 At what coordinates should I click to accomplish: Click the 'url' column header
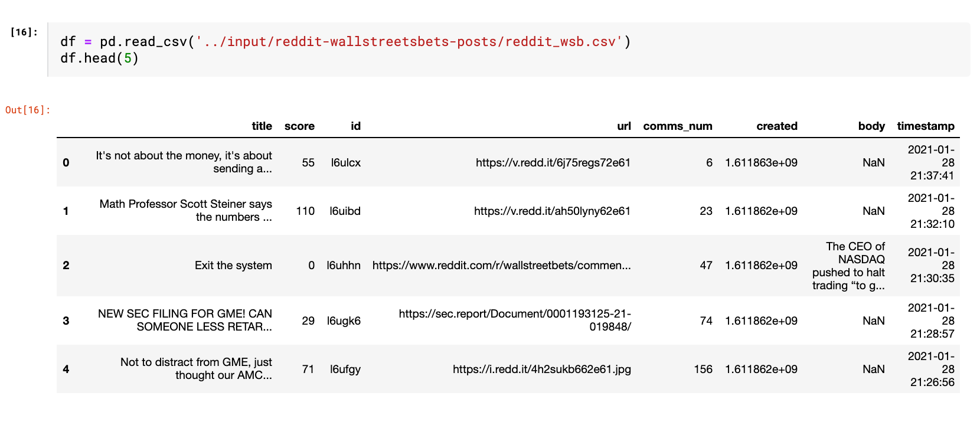pyautogui.click(x=623, y=126)
